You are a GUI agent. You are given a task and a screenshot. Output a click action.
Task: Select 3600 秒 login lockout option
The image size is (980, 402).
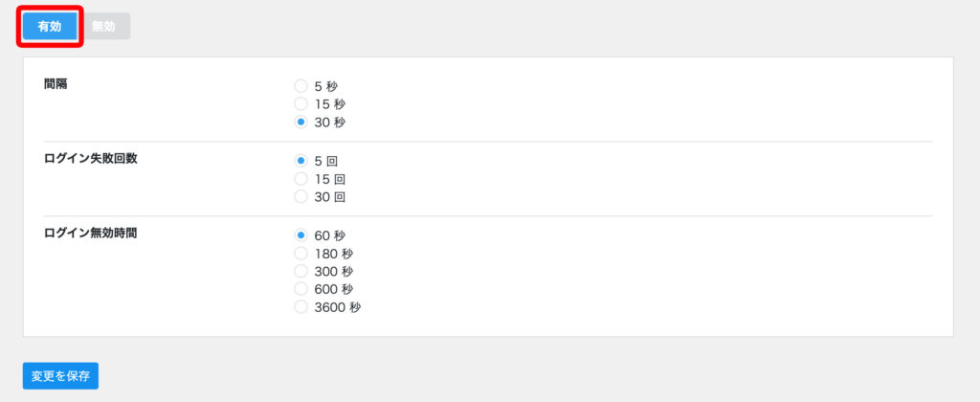click(x=301, y=307)
